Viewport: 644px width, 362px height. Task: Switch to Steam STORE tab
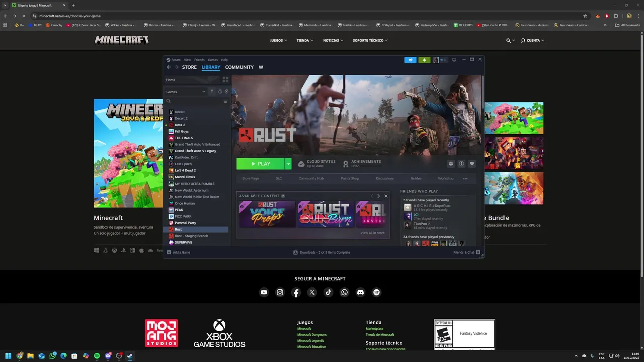point(189,67)
